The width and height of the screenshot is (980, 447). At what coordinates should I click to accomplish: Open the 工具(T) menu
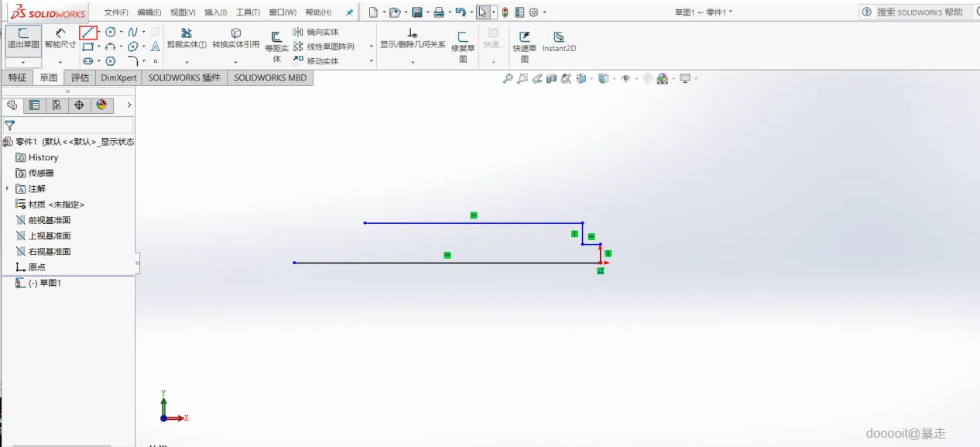tap(248, 12)
